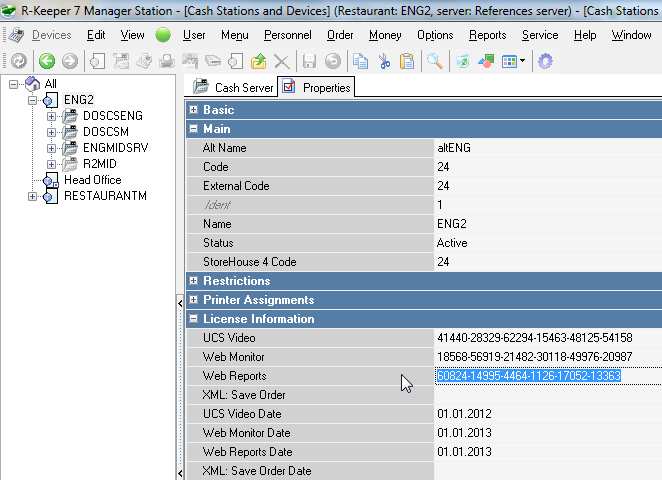
Task: Collapse the ENG2 tree node
Action: [x=32, y=100]
